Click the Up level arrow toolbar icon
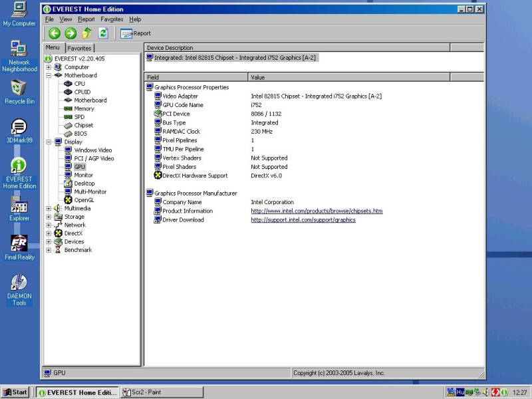 click(87, 33)
